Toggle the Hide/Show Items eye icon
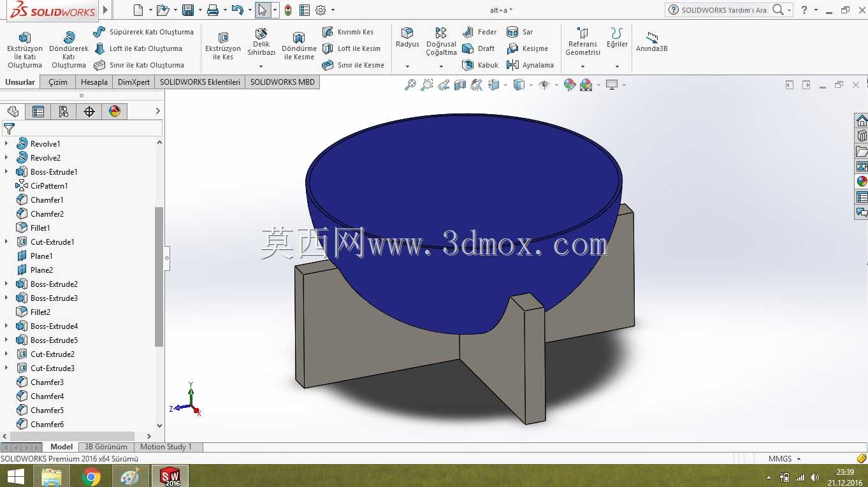The image size is (868, 487). [544, 85]
